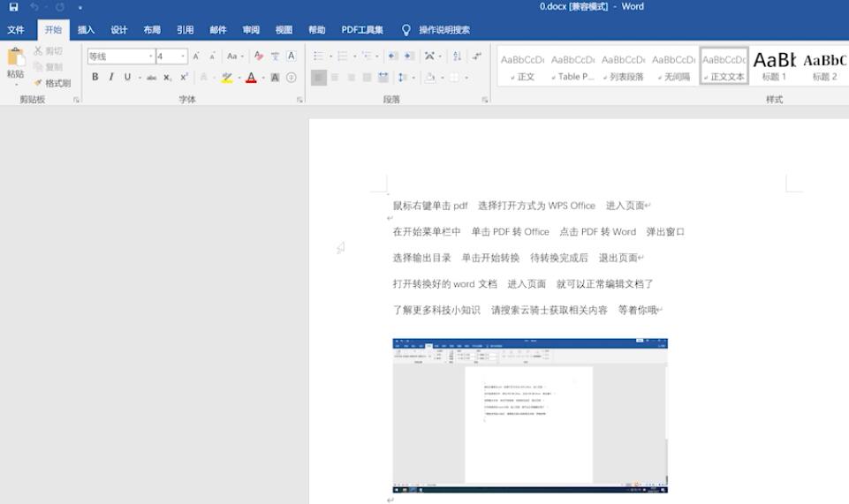This screenshot has width=849, height=504.
Task: Click the numbered list button
Action: point(343,56)
